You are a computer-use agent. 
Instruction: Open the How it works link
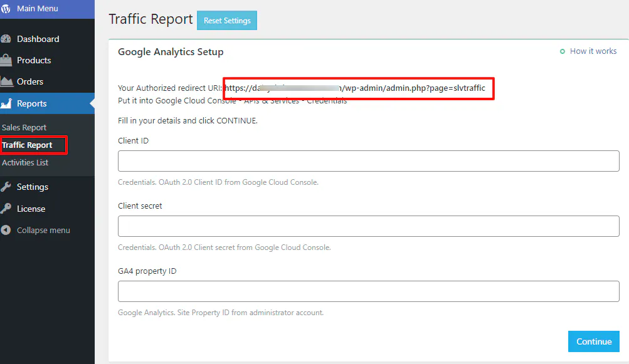pyautogui.click(x=592, y=51)
